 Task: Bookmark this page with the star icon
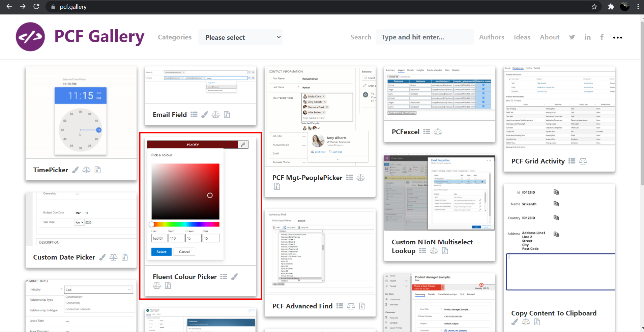pos(594,7)
